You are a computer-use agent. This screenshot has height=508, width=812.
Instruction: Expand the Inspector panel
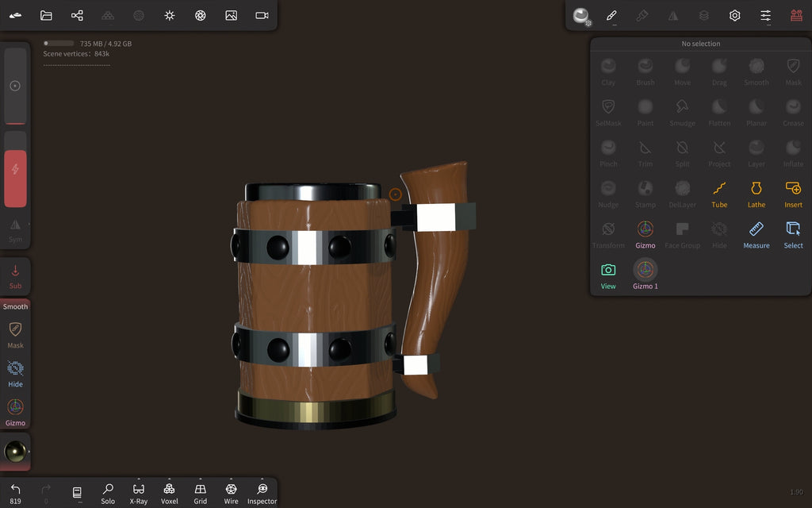(262, 494)
